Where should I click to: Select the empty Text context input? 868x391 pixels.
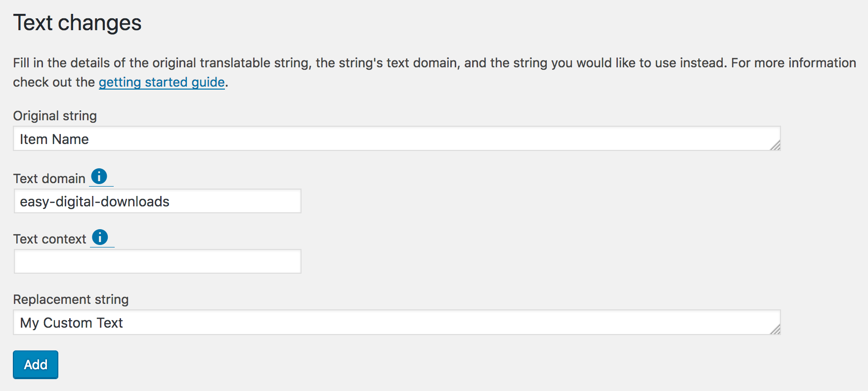[157, 261]
